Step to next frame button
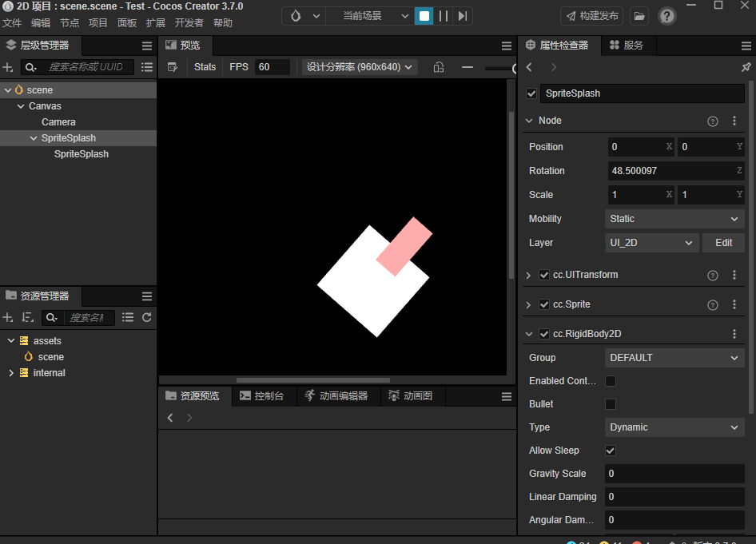This screenshot has height=544, width=756. click(463, 16)
